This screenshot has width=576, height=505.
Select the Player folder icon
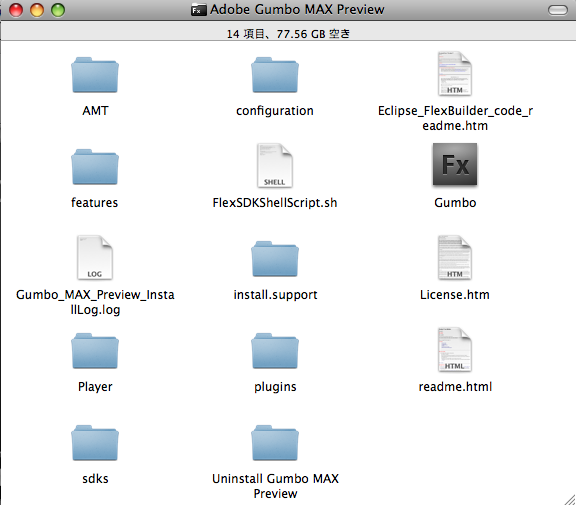(x=95, y=351)
